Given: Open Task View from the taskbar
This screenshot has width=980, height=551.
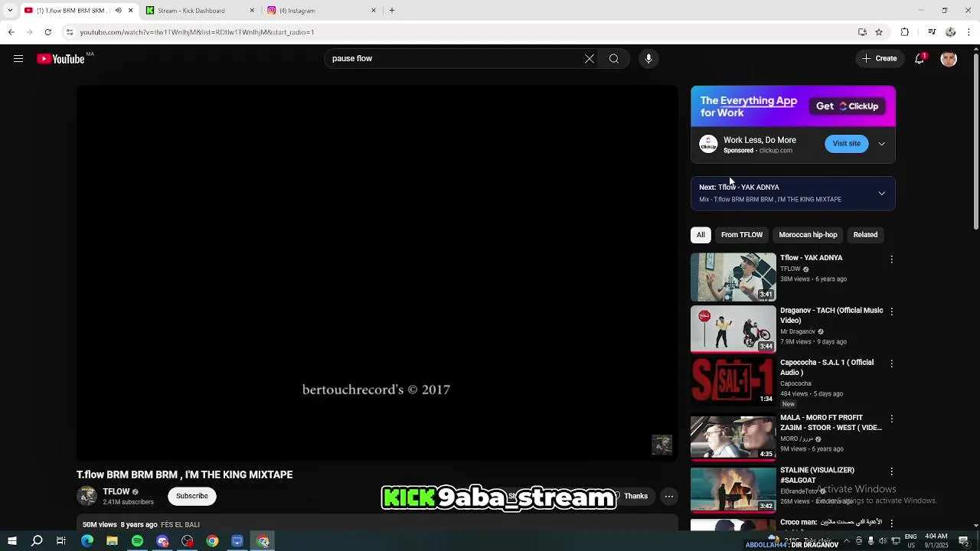Looking at the screenshot, I should pos(61,541).
